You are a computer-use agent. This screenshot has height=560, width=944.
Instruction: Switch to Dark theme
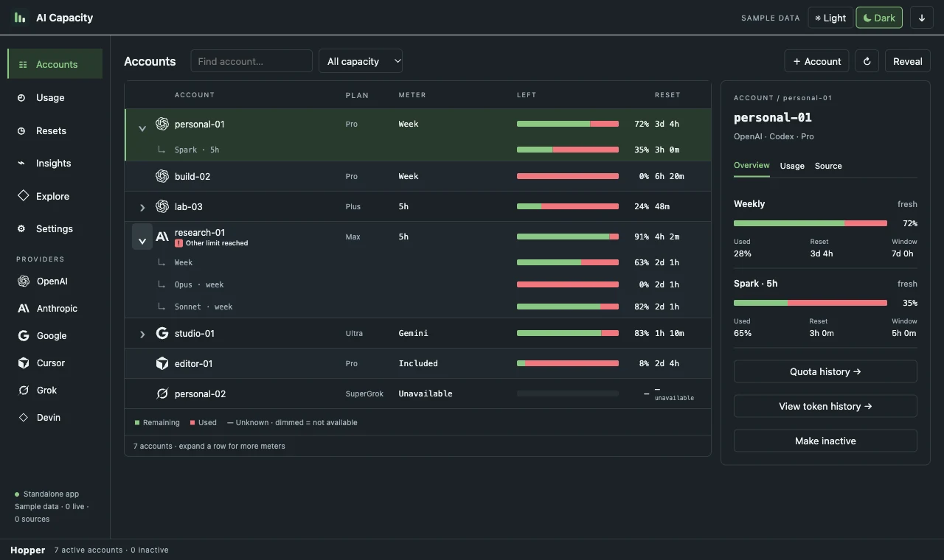(x=879, y=18)
